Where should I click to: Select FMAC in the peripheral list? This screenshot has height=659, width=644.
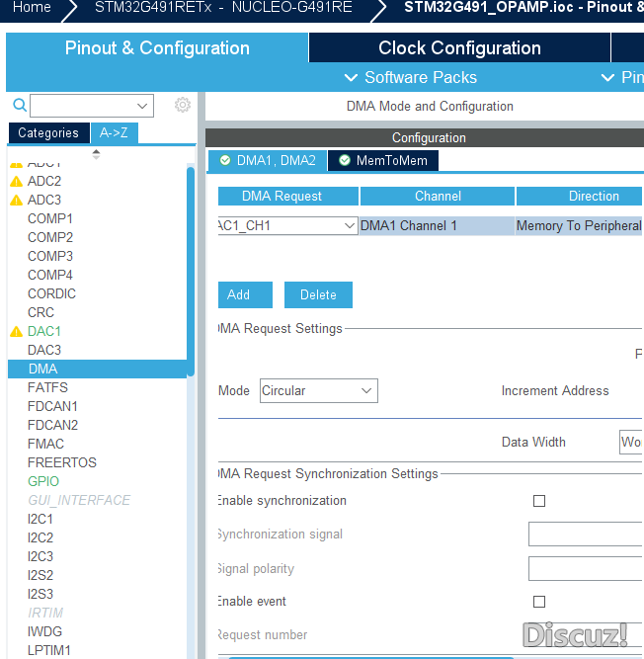coord(45,444)
